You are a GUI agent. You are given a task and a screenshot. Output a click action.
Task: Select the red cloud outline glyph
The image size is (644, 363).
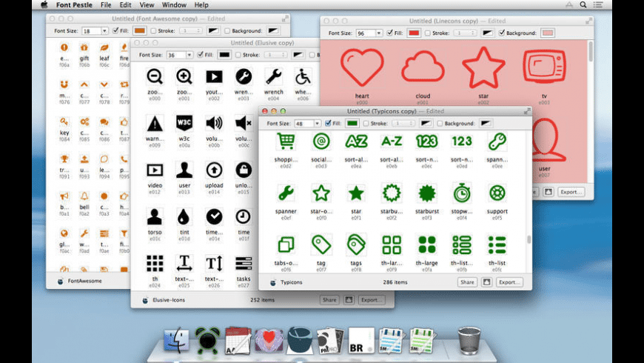coord(423,68)
